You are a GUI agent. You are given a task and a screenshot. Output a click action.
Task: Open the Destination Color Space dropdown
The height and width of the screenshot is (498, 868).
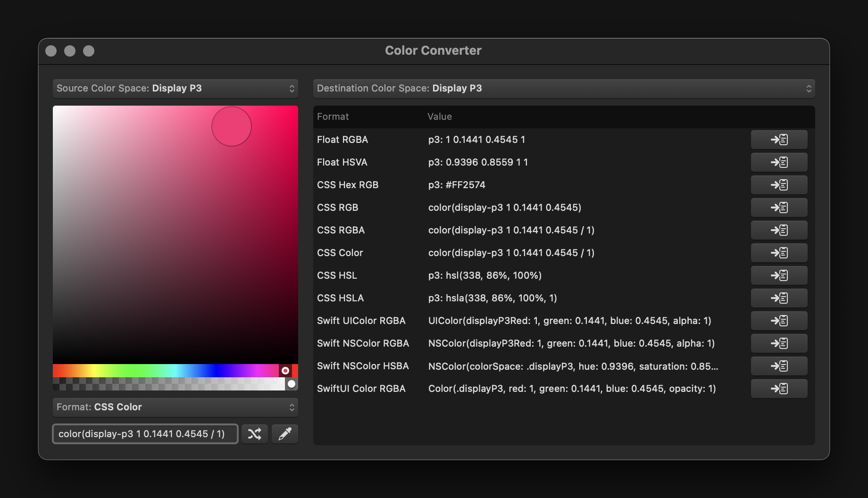click(x=564, y=89)
